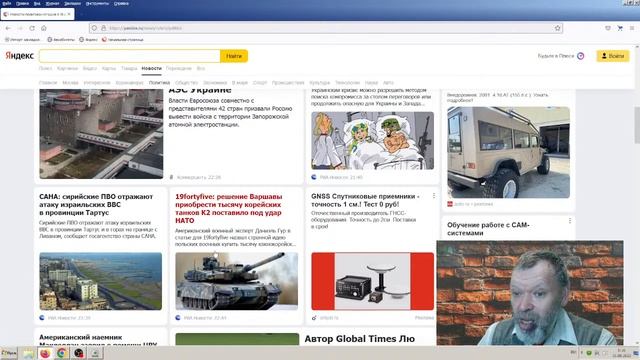
Task: Select the Авто news category
Action: [388, 82]
